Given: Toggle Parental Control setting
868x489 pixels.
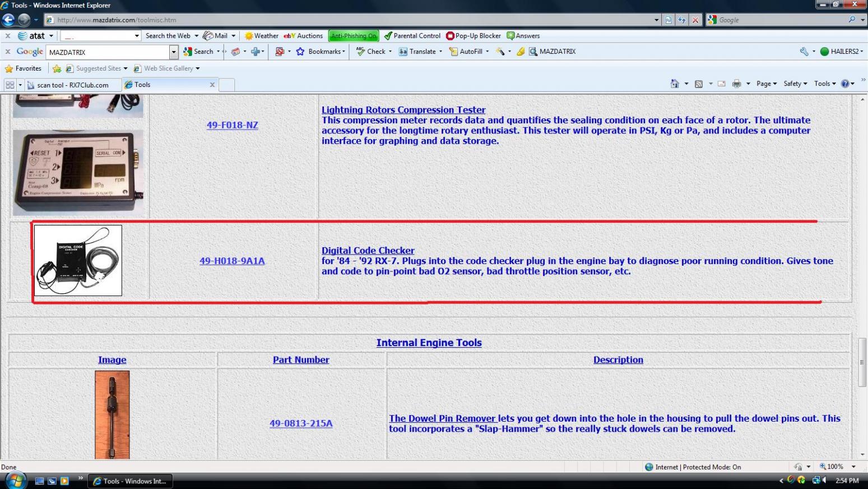Looking at the screenshot, I should click(x=412, y=36).
